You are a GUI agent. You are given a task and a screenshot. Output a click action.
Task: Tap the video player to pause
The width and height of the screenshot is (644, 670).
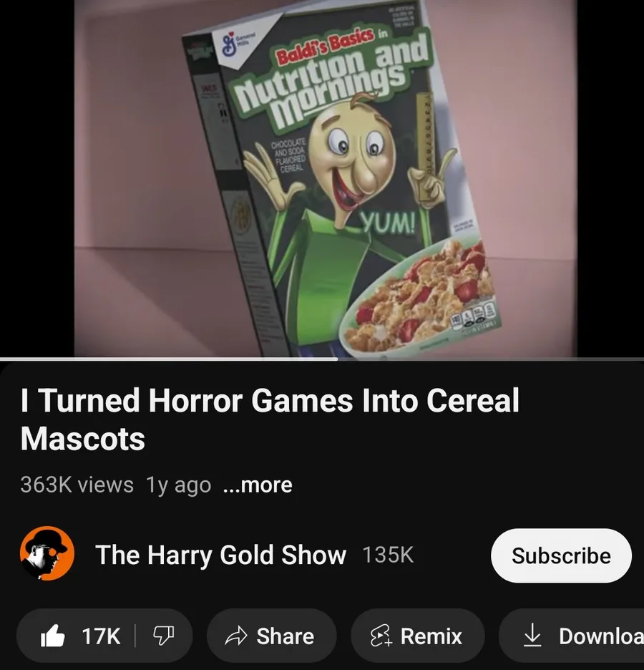[x=322, y=178]
